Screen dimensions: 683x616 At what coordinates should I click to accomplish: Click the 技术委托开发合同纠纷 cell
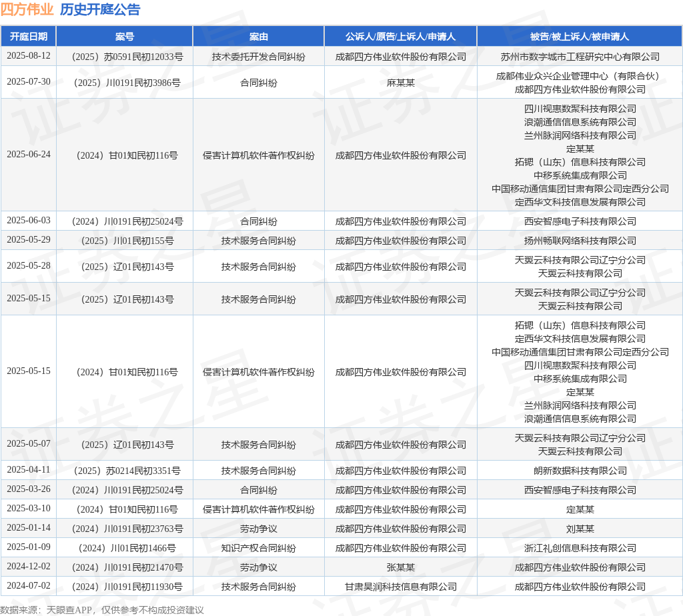tap(259, 57)
